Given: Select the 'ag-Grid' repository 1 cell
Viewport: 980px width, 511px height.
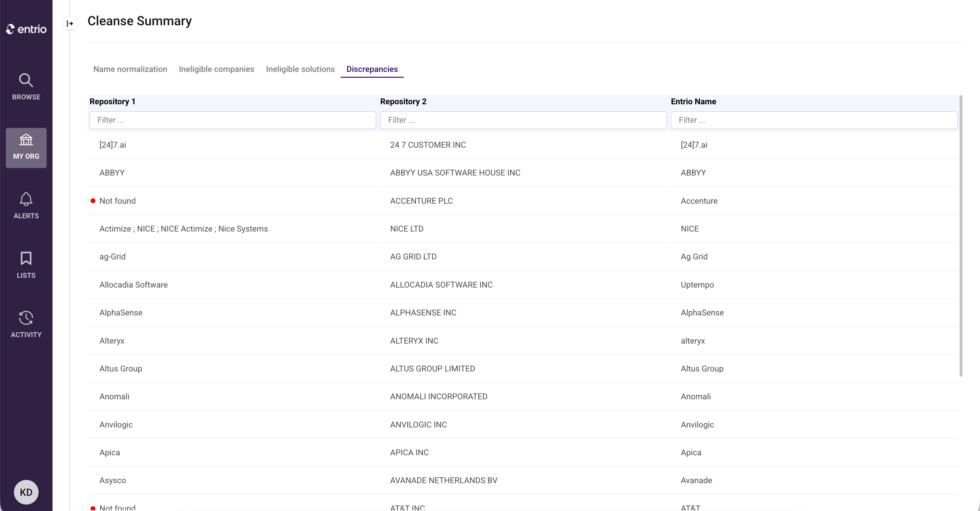Looking at the screenshot, I should pyautogui.click(x=112, y=257).
